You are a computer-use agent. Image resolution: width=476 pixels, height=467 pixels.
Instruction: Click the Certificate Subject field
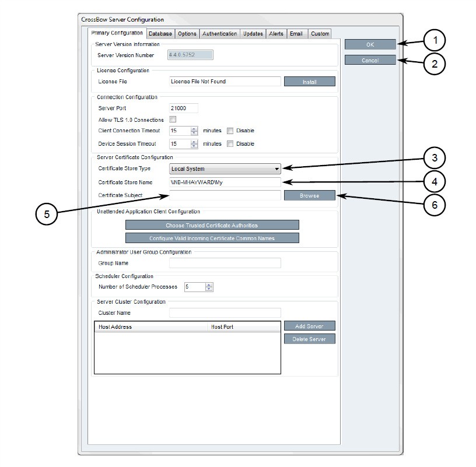225,195
